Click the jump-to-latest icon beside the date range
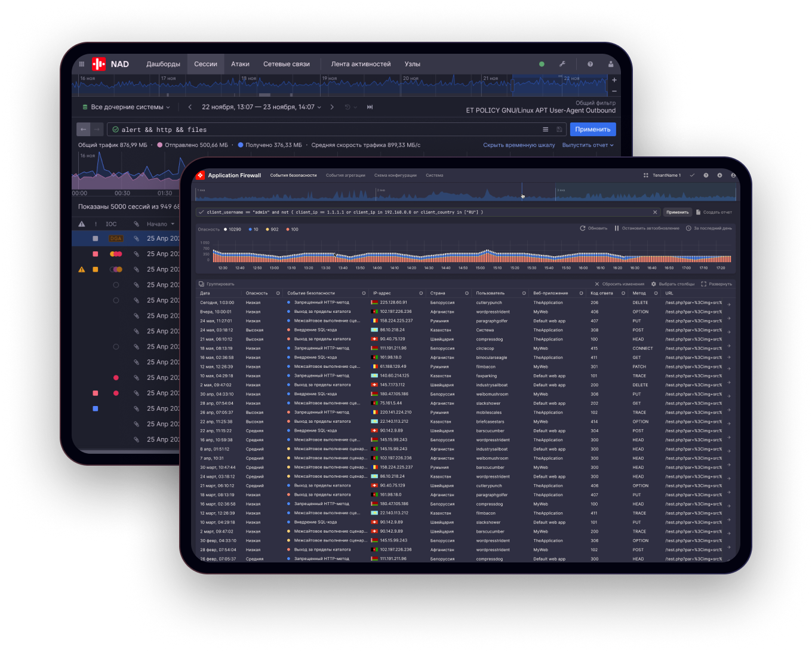Image resolution: width=812 pixels, height=652 pixels. (370, 107)
